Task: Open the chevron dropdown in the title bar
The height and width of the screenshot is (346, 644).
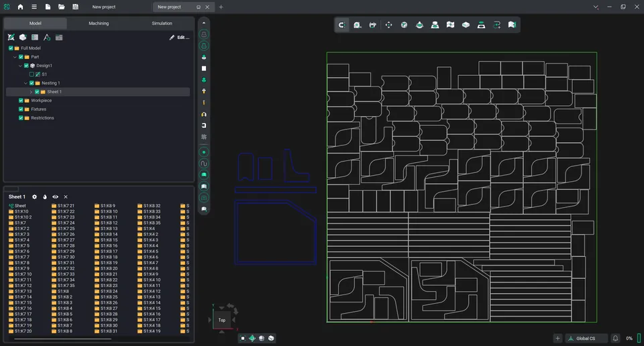Action: pyautogui.click(x=596, y=7)
